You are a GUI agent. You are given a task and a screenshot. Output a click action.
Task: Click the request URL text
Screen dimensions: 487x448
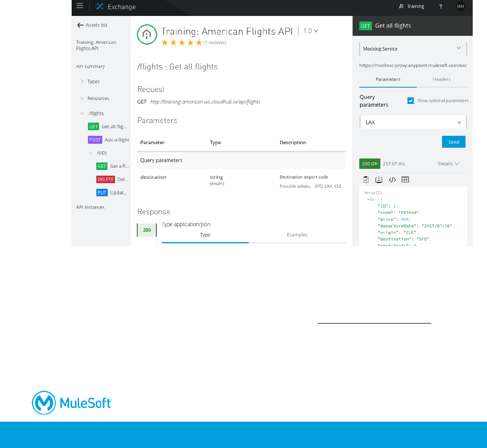(x=205, y=102)
